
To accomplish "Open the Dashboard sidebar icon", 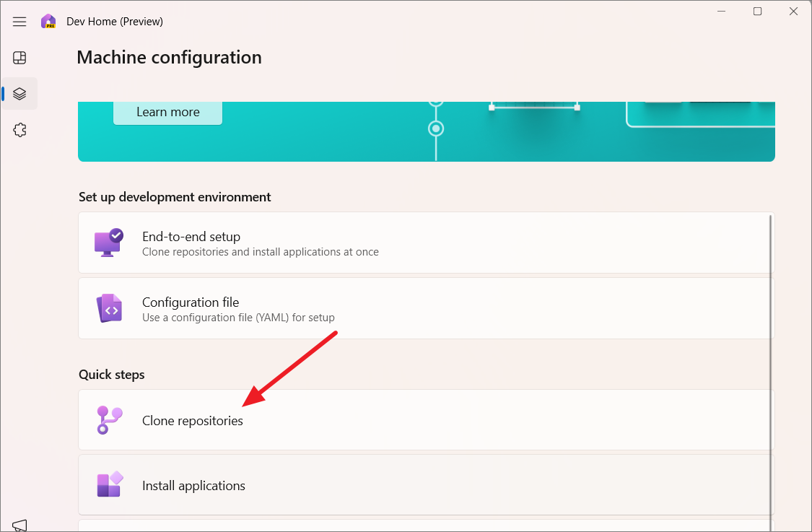I will 19,58.
